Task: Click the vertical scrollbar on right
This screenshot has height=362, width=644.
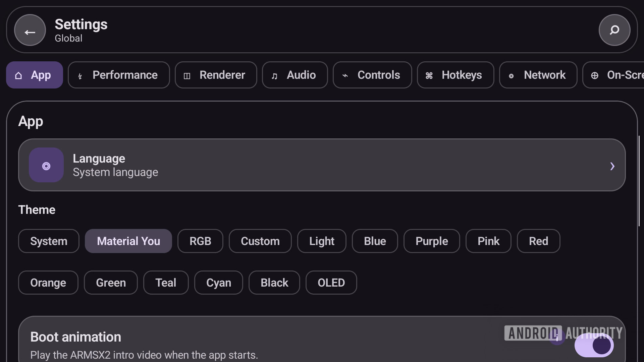Action: click(639, 181)
